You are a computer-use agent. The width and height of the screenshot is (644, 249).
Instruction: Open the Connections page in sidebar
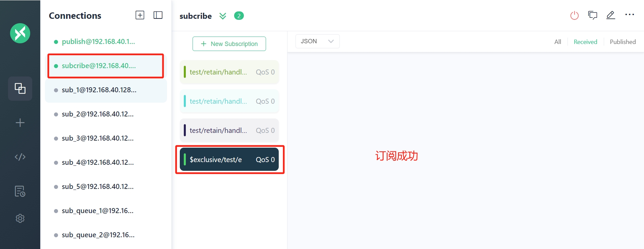pyautogui.click(x=20, y=89)
